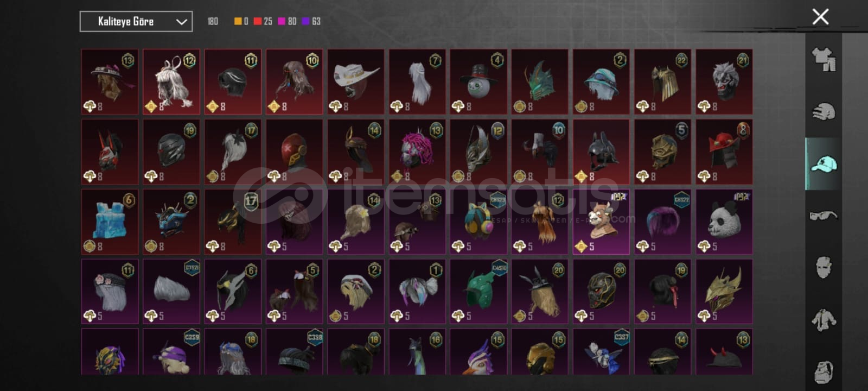The width and height of the screenshot is (868, 391).
Task: Open the face mask category icon
Action: click(824, 268)
